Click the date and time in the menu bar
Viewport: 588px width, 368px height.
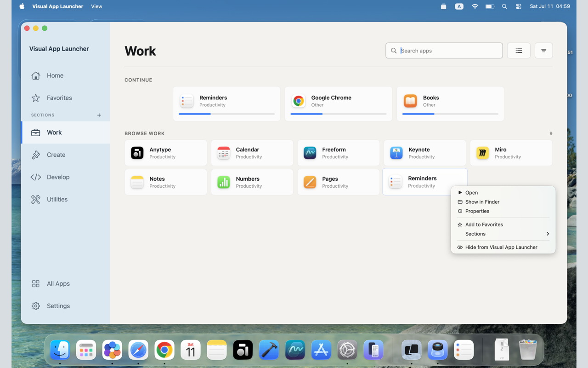coord(550,6)
